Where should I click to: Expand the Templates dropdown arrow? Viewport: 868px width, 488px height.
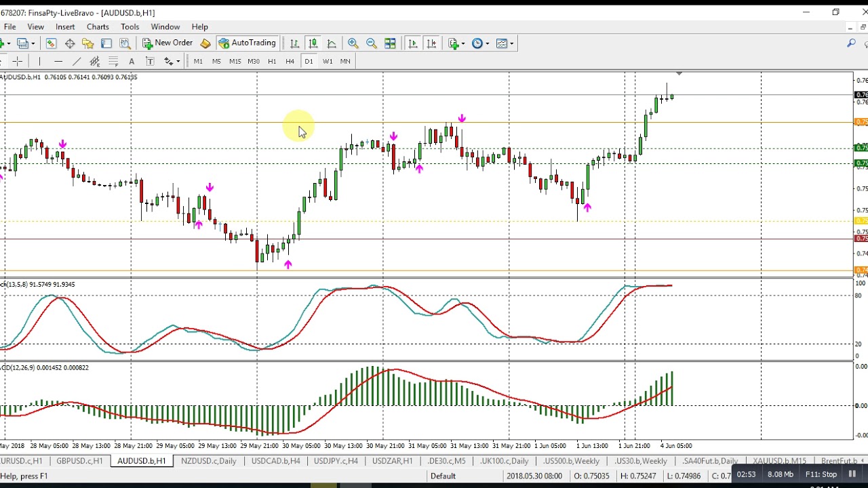(x=511, y=43)
